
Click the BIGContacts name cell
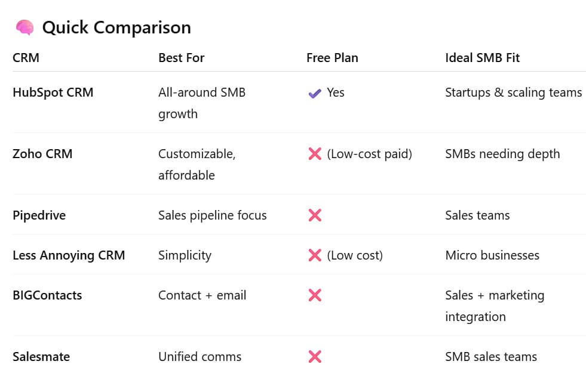[x=47, y=295]
